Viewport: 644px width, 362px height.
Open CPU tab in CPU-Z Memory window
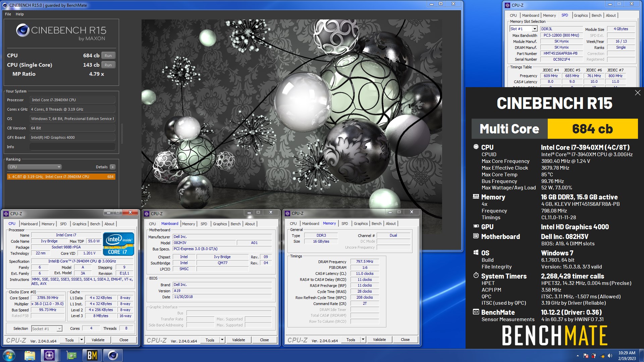point(293,224)
